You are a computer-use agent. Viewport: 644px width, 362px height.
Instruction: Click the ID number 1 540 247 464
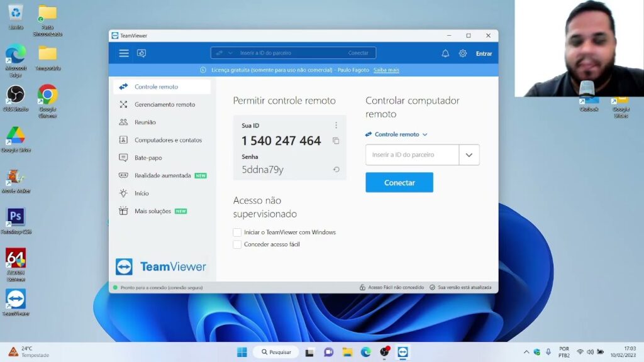tap(281, 141)
